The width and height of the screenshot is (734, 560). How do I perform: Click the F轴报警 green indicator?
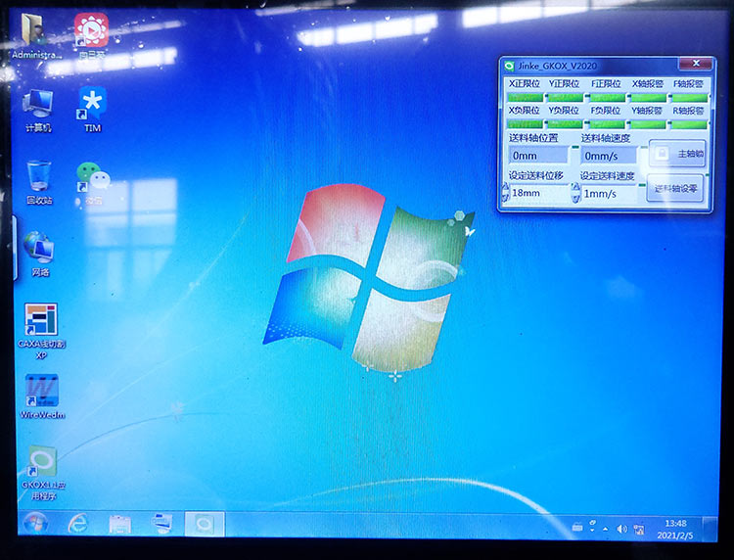point(690,98)
